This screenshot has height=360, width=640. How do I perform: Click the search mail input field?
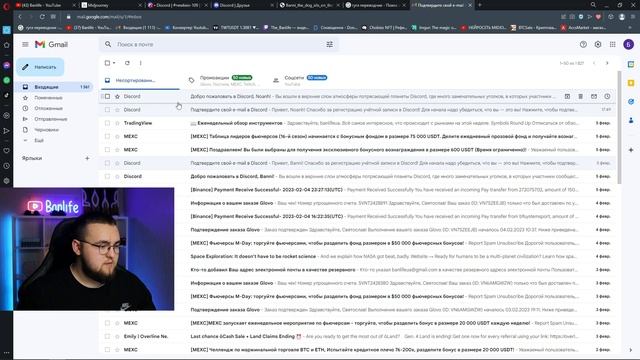(x=219, y=44)
